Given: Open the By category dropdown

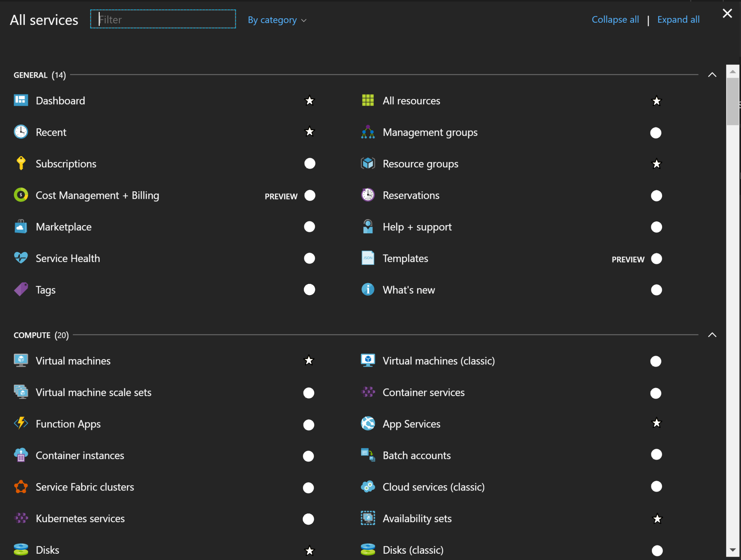Looking at the screenshot, I should (277, 20).
